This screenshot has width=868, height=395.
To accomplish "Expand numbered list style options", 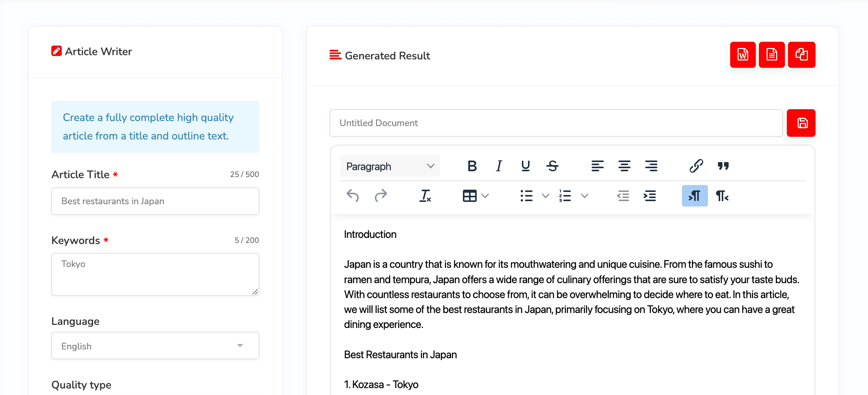I will [x=584, y=196].
